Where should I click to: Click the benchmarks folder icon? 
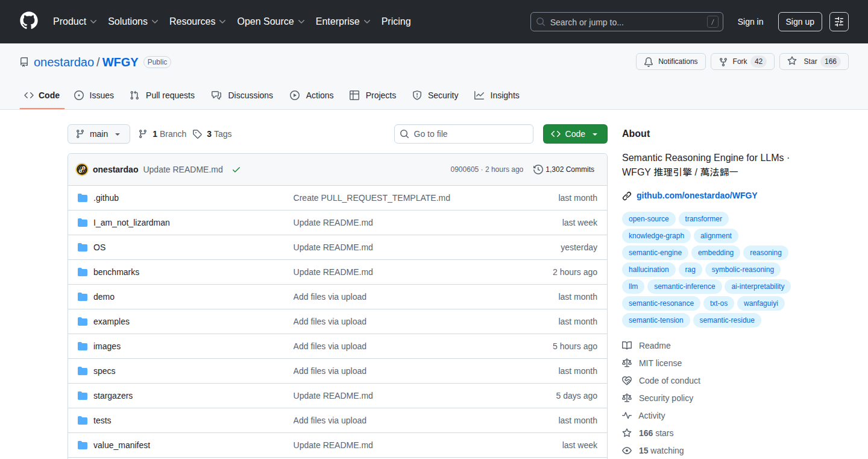pyautogui.click(x=83, y=272)
